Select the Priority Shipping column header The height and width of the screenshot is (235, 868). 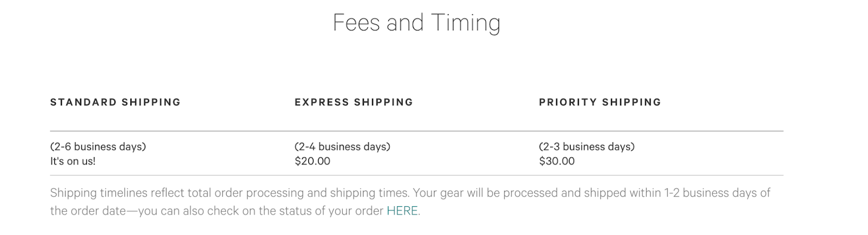[600, 102]
